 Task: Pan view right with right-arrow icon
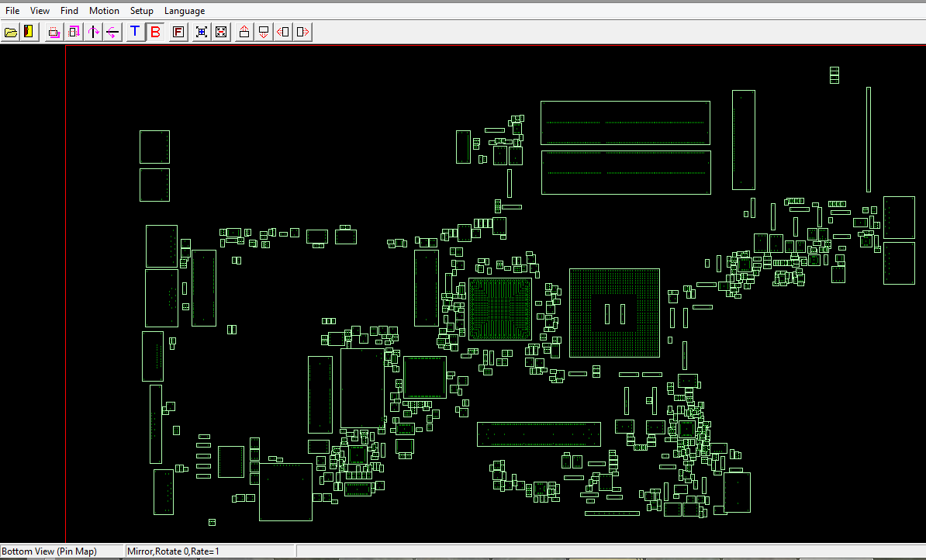(x=302, y=32)
